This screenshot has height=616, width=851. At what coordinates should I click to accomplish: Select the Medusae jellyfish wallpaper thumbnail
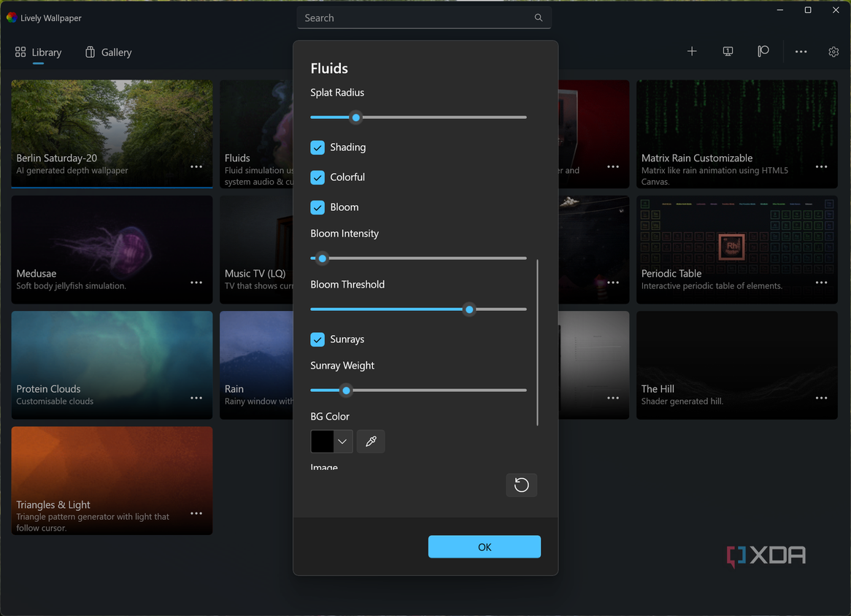[x=112, y=250]
